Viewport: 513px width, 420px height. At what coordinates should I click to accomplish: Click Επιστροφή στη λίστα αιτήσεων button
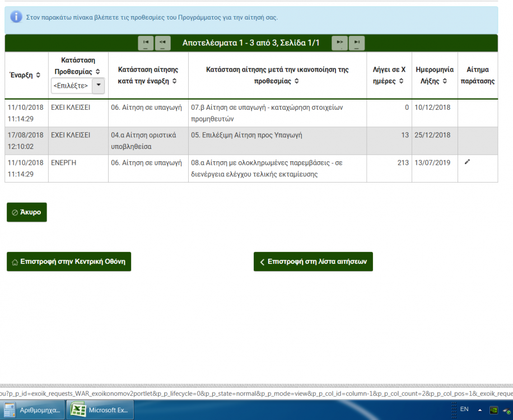313,262
